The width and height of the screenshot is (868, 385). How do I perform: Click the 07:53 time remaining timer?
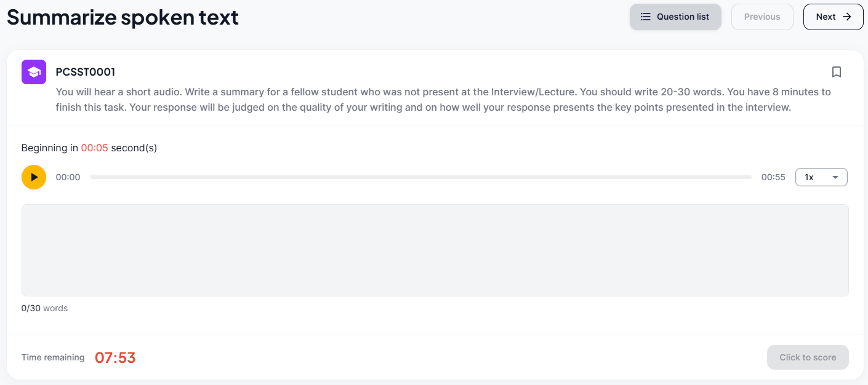[x=115, y=357]
